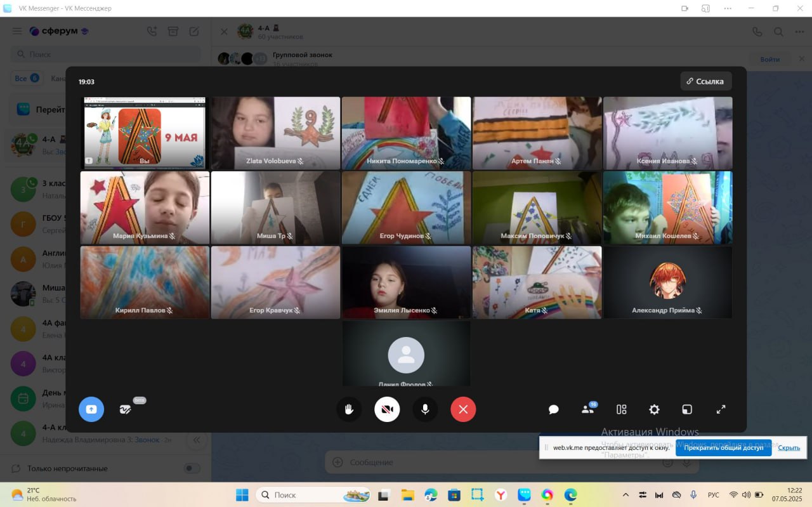The height and width of the screenshot is (507, 812).
Task: Open weather widget showing 21°C
Action: tap(43, 494)
